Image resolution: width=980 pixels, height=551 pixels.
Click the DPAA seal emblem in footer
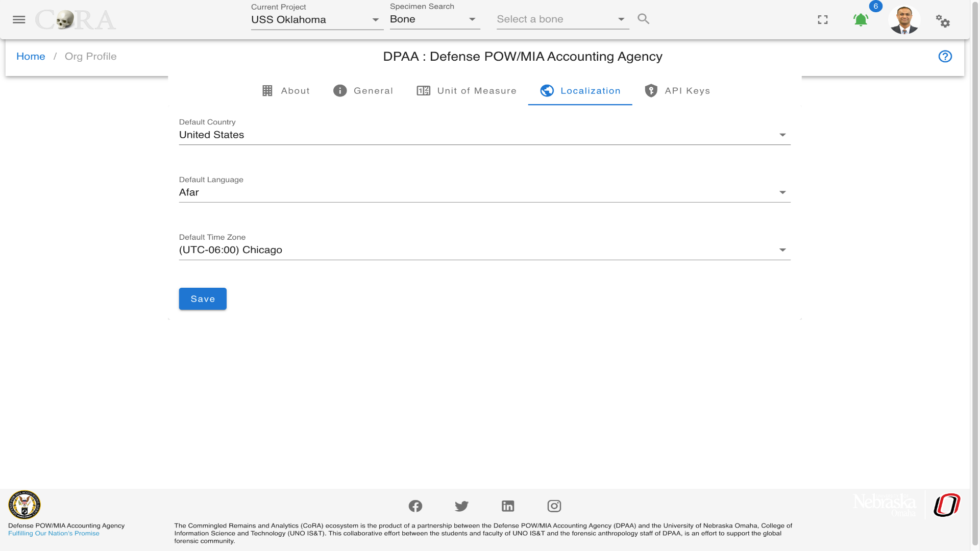[x=24, y=505]
